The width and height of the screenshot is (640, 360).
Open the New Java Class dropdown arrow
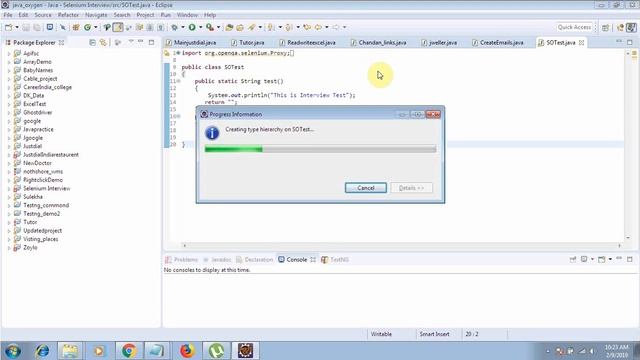(x=96, y=27)
